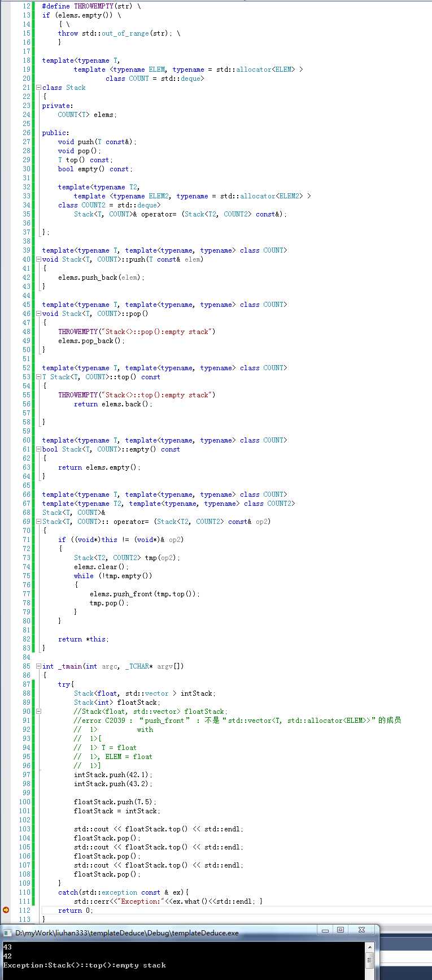Viewport: 432px width, 980px height.
Task: Click console text 'Exception:Stack<>::top():empty stack'
Action: click(x=85, y=965)
